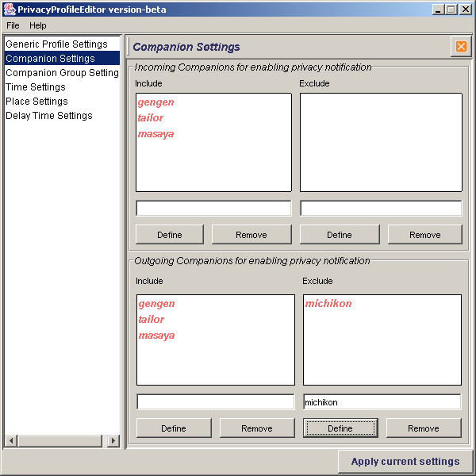
Task: Open the File menu
Action: coord(13,25)
